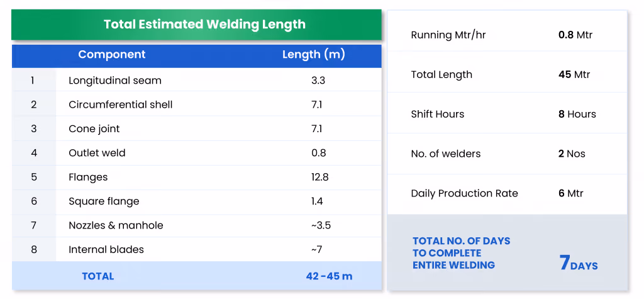Image resolution: width=644 pixels, height=299 pixels.
Task: Click the Cone joint row label
Action: point(94,129)
